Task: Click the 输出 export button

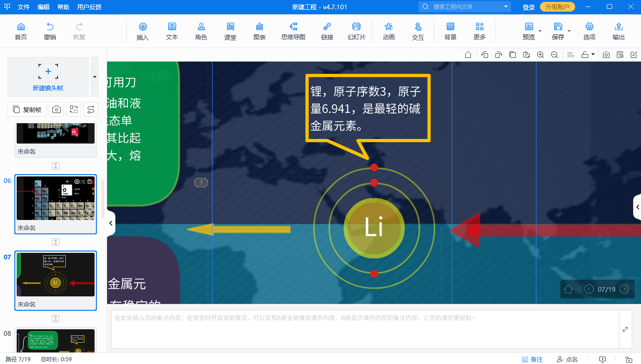Action: point(619,31)
